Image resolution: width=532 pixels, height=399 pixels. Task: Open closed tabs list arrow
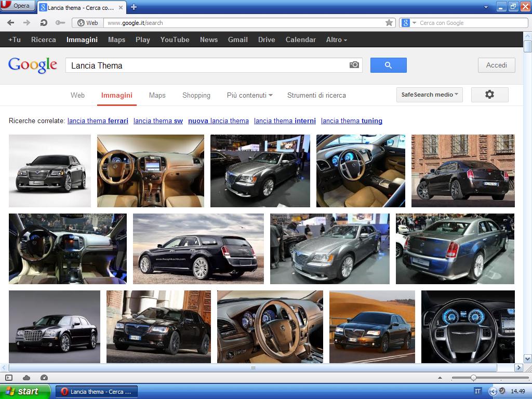tap(486, 7)
